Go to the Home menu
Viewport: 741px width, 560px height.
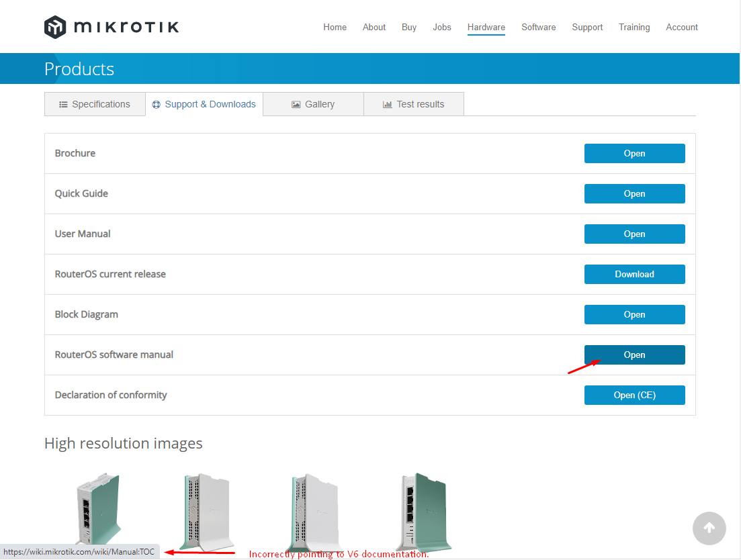coord(335,28)
